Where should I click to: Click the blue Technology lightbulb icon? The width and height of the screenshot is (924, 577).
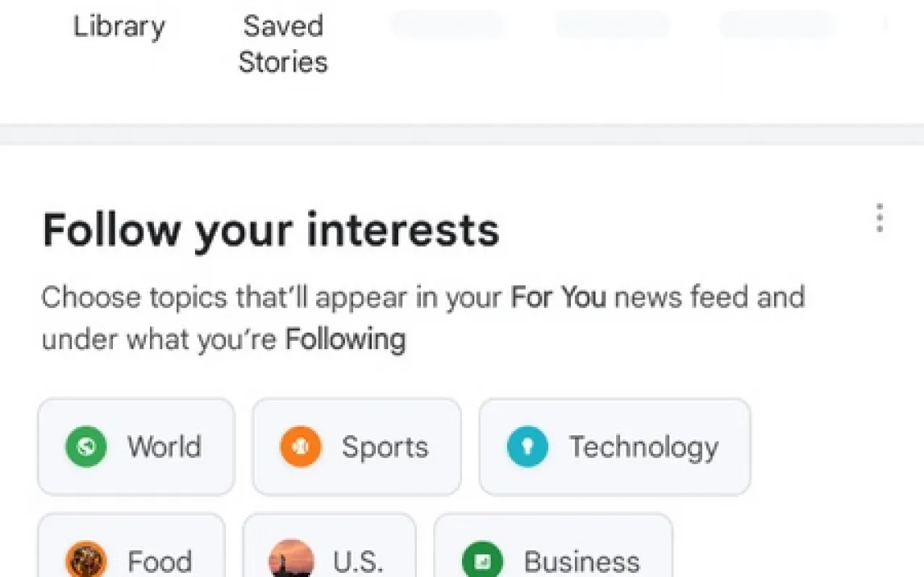pyautogui.click(x=527, y=446)
